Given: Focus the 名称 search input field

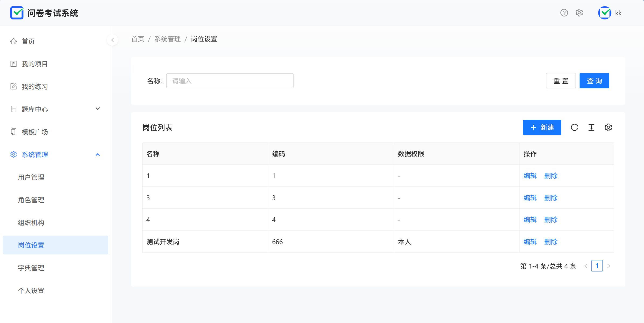Looking at the screenshot, I should click(230, 81).
